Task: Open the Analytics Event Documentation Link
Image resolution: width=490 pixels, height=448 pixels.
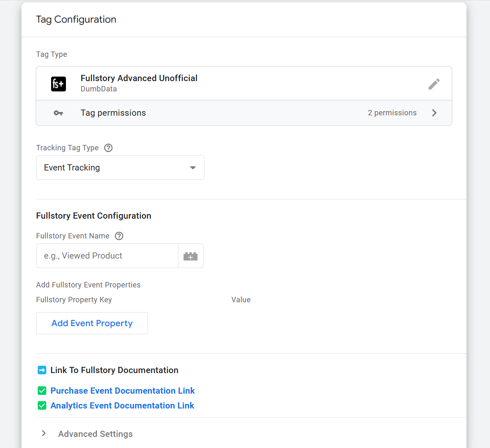Action: point(122,406)
